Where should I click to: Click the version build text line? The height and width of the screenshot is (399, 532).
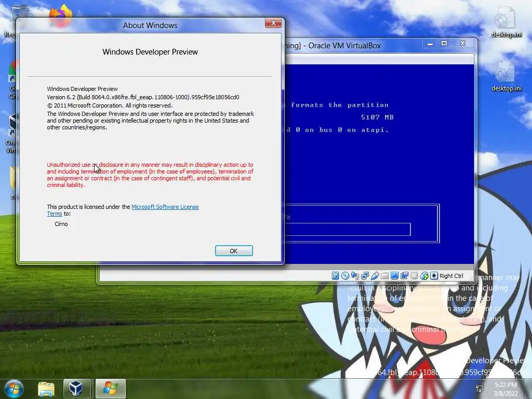coord(143,97)
